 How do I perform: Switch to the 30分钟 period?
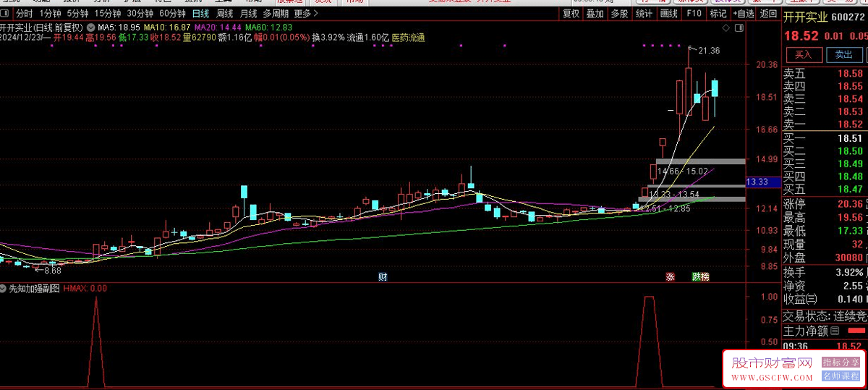[140, 14]
